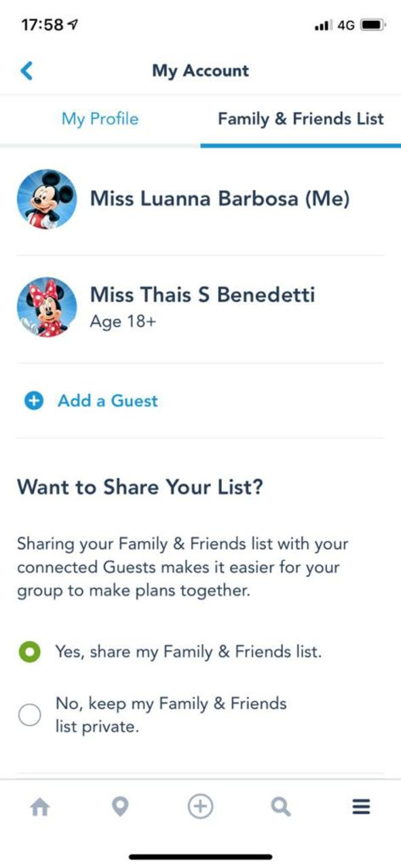Tap the Mickey Mouse avatar
Viewport: 401px width, 868px height.
click(47, 199)
